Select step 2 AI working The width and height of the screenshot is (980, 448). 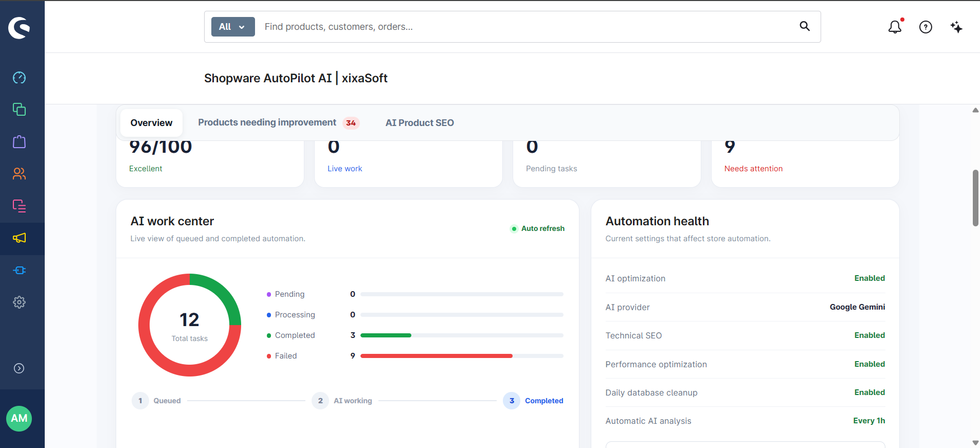(x=342, y=401)
